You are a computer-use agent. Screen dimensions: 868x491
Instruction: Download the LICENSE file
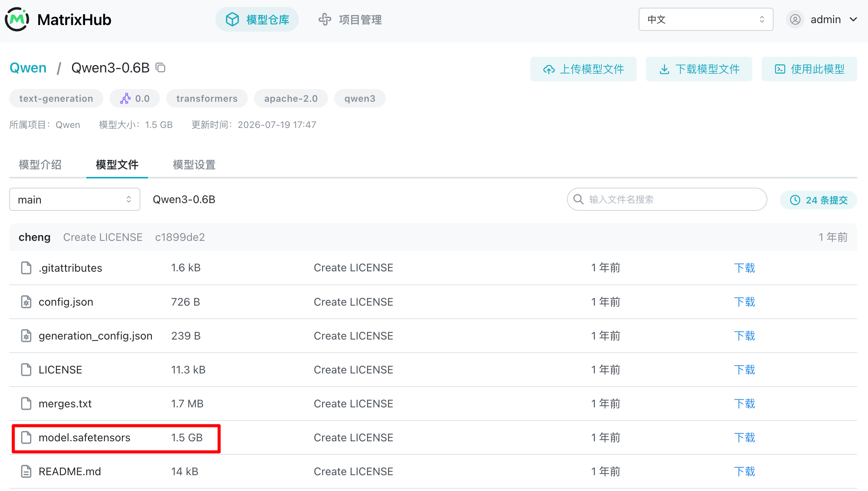pos(744,370)
